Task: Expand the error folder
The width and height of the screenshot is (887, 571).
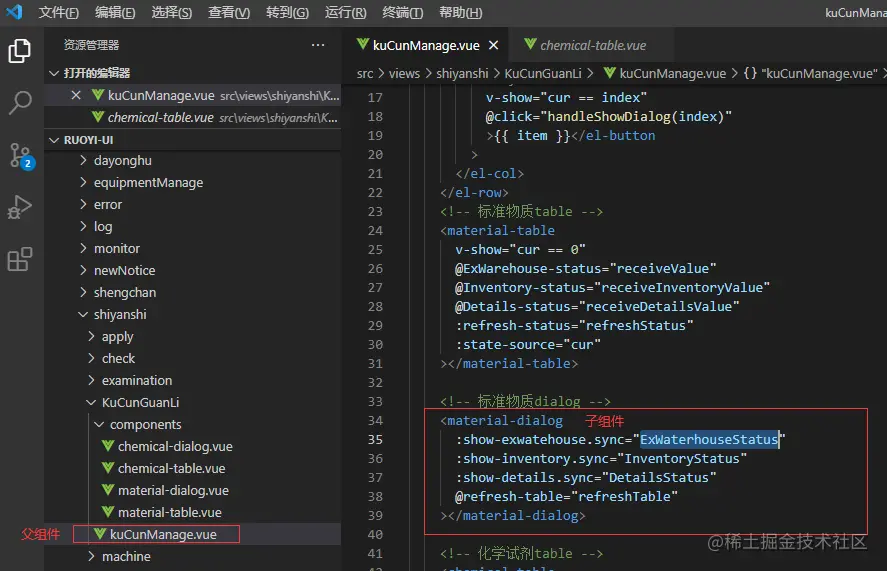Action: click(192, 204)
